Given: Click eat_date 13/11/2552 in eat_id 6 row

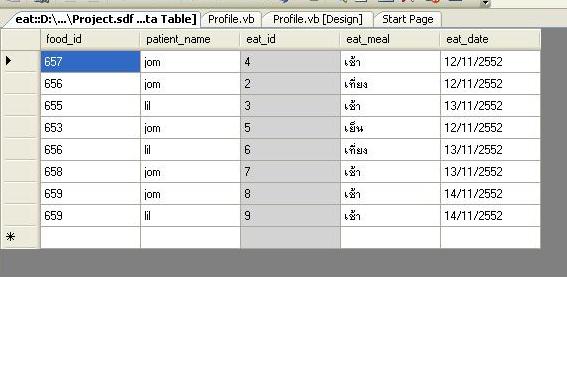Looking at the screenshot, I should pyautogui.click(x=491, y=150).
